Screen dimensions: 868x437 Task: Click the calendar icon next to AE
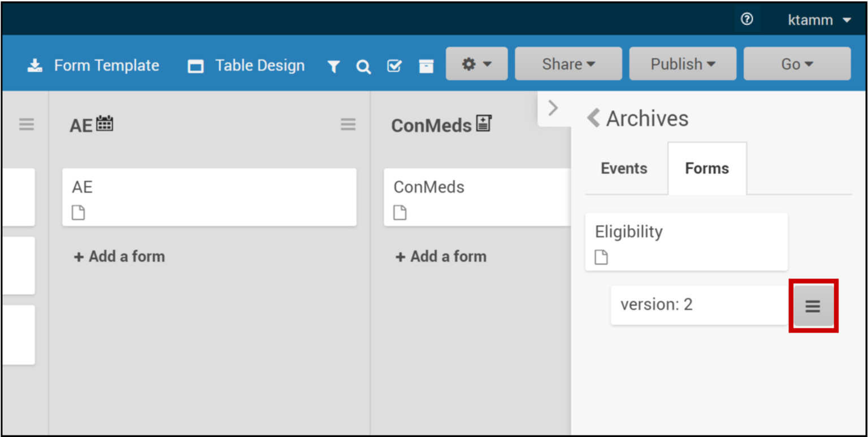[x=105, y=123]
